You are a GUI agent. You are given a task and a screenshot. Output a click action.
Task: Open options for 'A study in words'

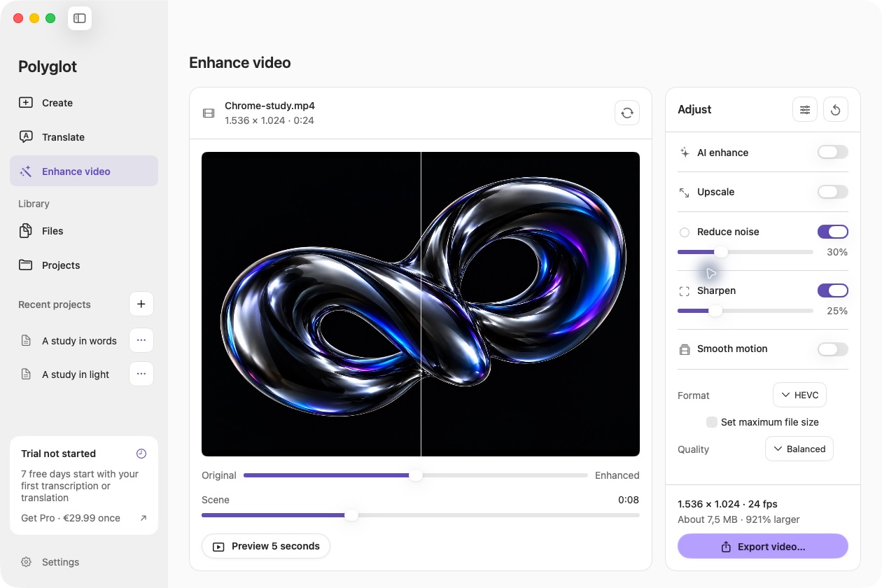pyautogui.click(x=141, y=340)
